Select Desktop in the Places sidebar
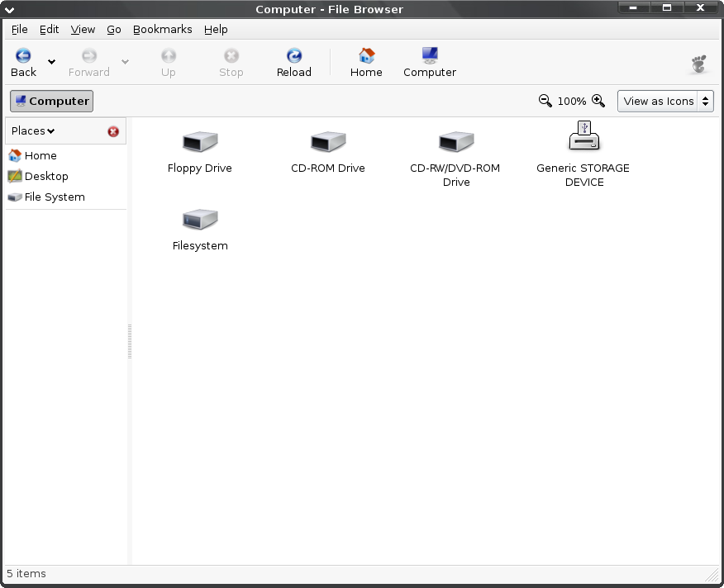 (38, 176)
